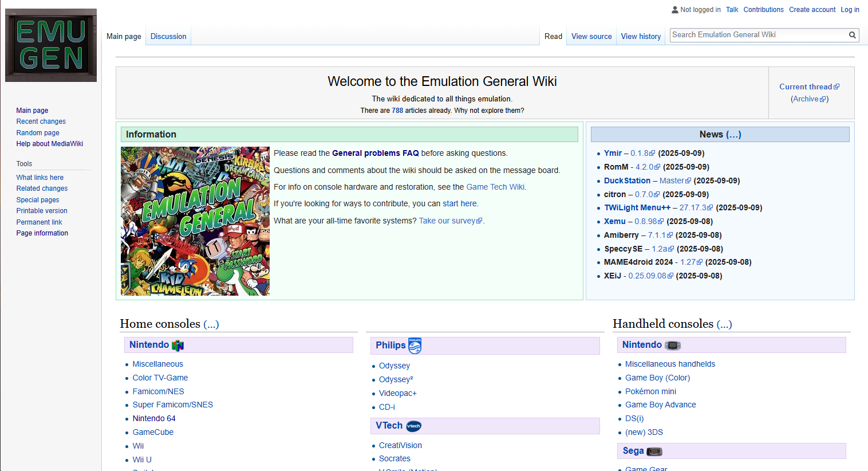This screenshot has width=868, height=471.
Task: Open the thread Archive link
Action: (x=809, y=99)
